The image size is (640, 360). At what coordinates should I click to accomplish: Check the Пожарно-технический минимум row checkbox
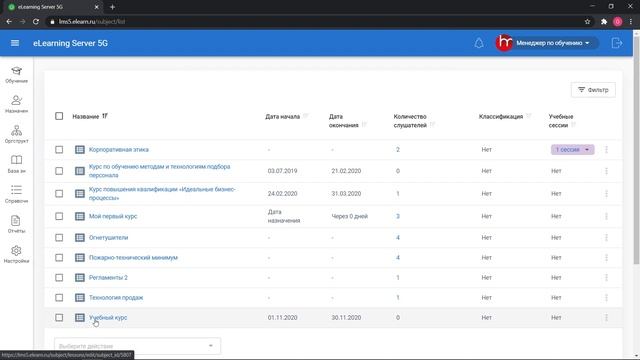[x=59, y=258]
